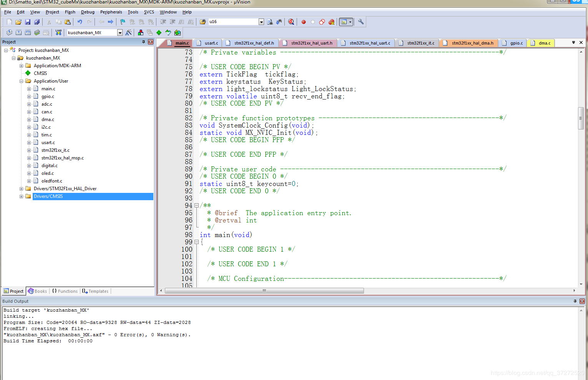Expand the Drivers/STM32F1xx_HAL_Driver folder
Image resolution: width=588 pixels, height=380 pixels.
pos(22,189)
